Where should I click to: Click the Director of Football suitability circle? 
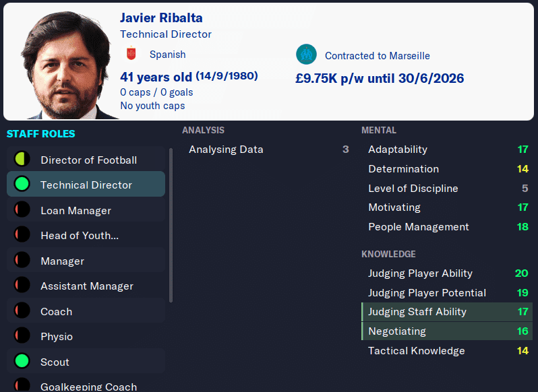[22, 160]
